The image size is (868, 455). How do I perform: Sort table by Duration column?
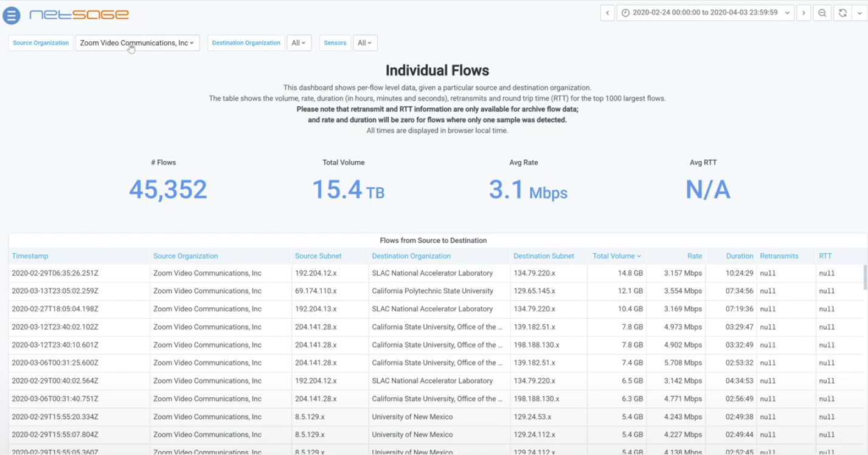740,256
